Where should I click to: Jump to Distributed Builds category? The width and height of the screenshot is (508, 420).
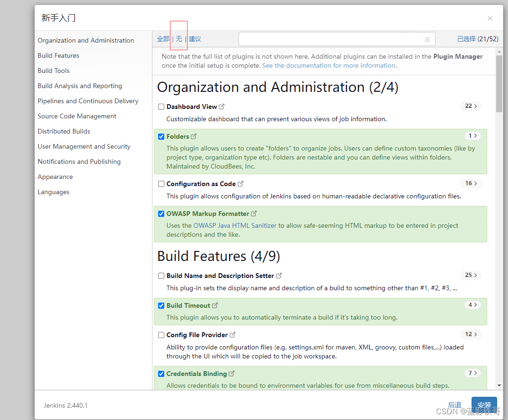(64, 131)
